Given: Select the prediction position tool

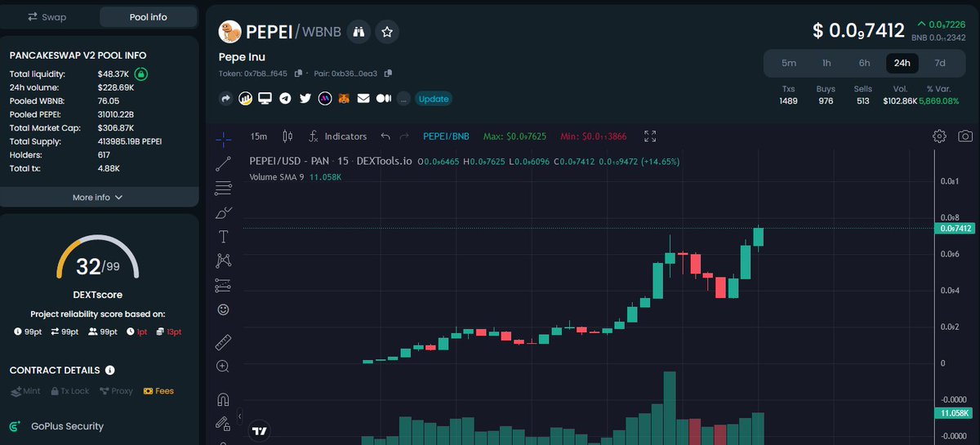Looking at the screenshot, I should (223, 286).
